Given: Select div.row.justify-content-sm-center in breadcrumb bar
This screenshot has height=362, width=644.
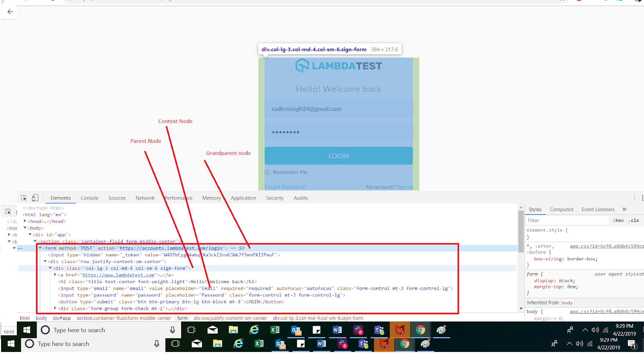Looking at the screenshot, I should (x=230, y=318).
